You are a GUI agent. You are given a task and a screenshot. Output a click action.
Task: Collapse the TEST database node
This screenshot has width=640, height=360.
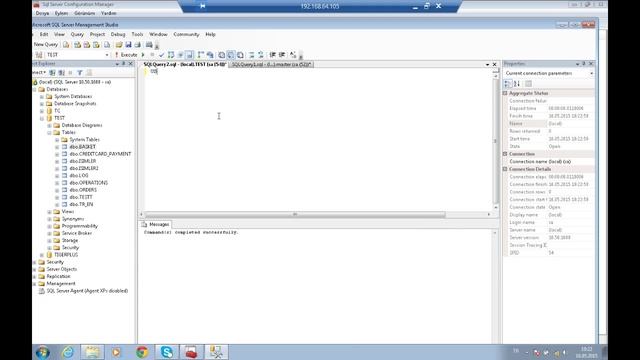tap(42, 118)
